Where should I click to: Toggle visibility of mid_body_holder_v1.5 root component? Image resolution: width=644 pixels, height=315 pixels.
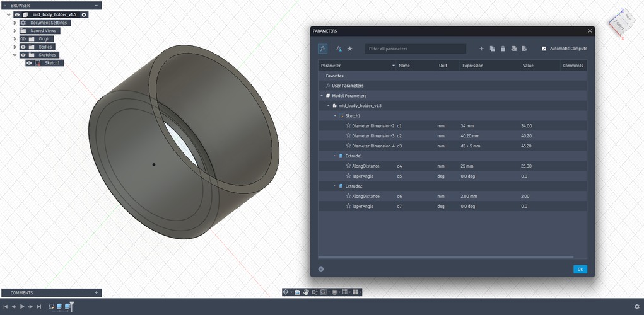point(17,14)
